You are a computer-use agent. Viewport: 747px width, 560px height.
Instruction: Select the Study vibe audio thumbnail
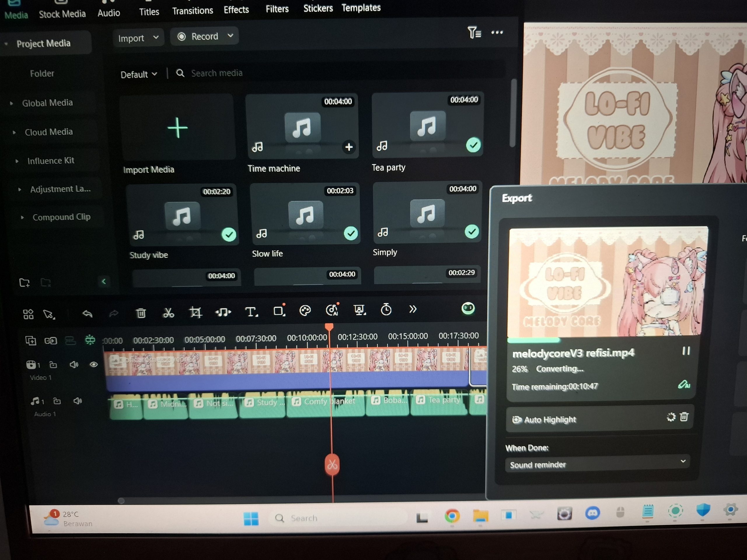click(x=182, y=215)
